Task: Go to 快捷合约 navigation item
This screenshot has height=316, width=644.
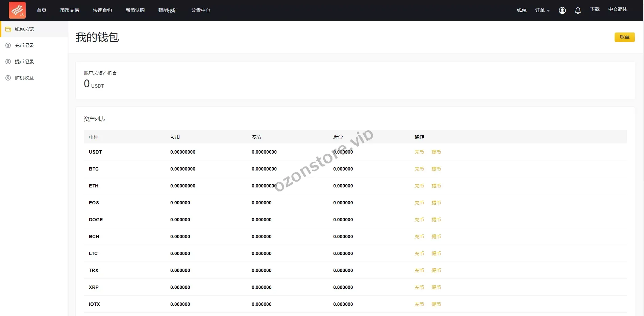Action: 102,10
